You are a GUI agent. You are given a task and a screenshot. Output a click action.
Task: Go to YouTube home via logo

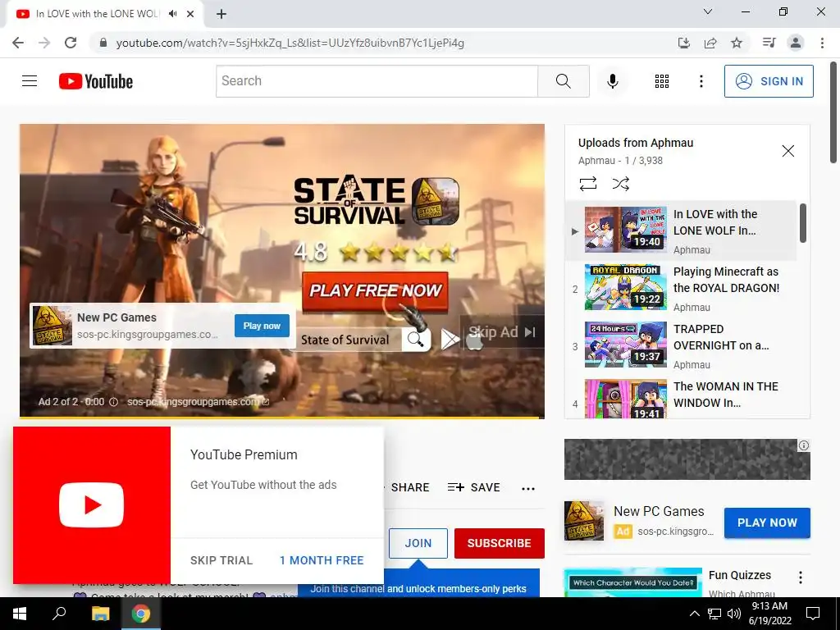tap(96, 81)
